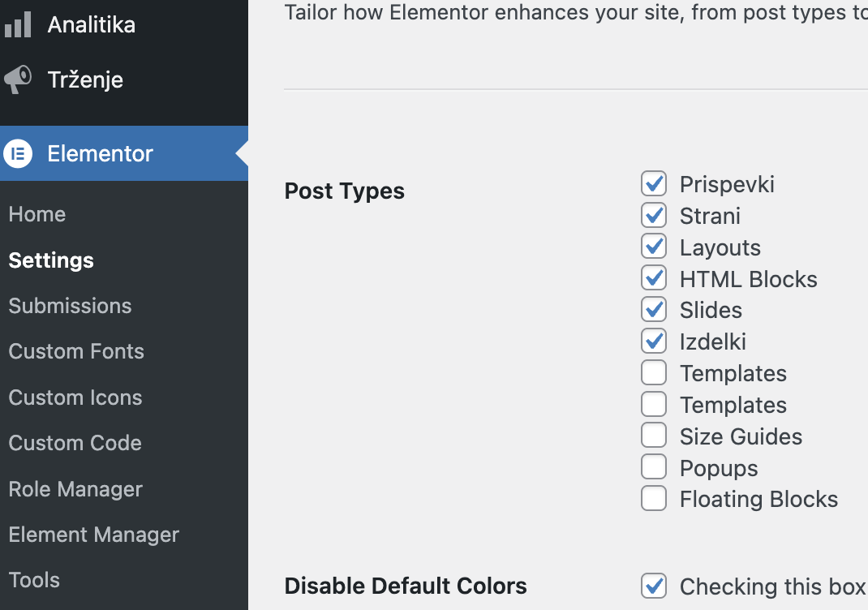
Task: Check the Floating Blocks checkbox
Action: point(654,498)
